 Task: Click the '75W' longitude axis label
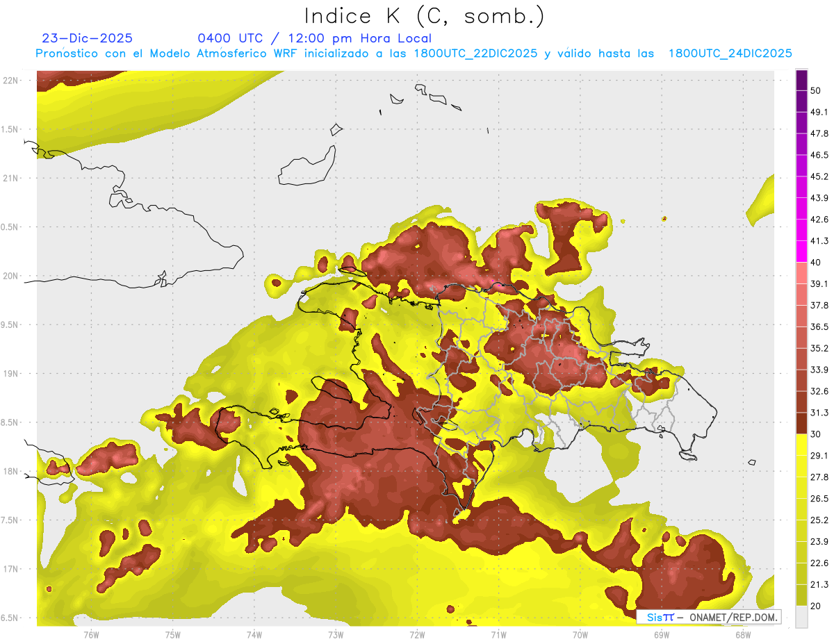(x=173, y=634)
